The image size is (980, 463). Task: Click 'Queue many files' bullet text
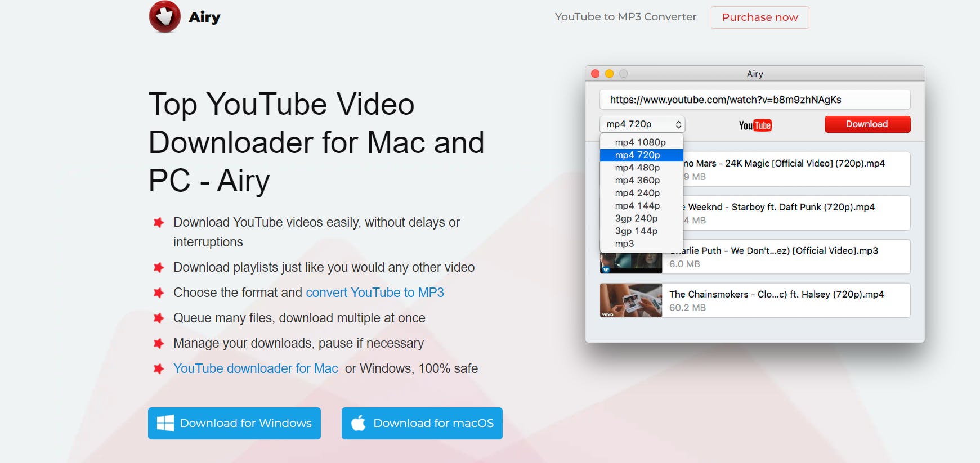(299, 318)
